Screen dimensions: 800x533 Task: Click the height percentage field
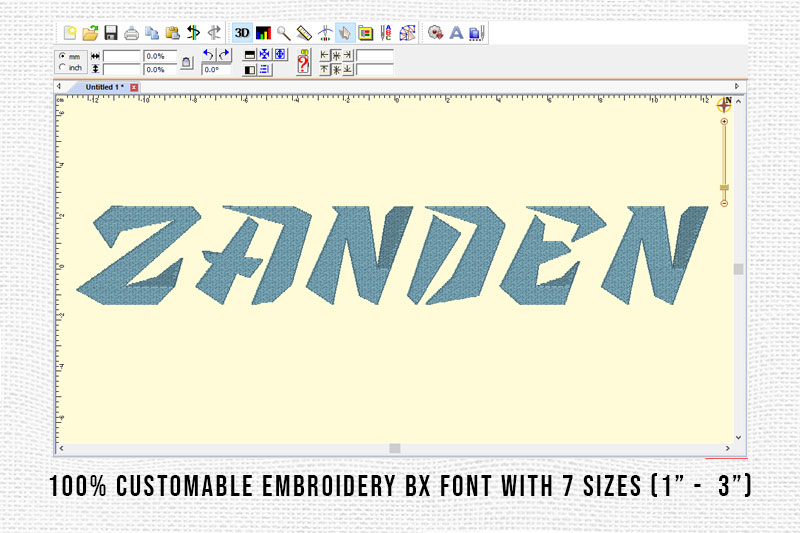pos(160,69)
